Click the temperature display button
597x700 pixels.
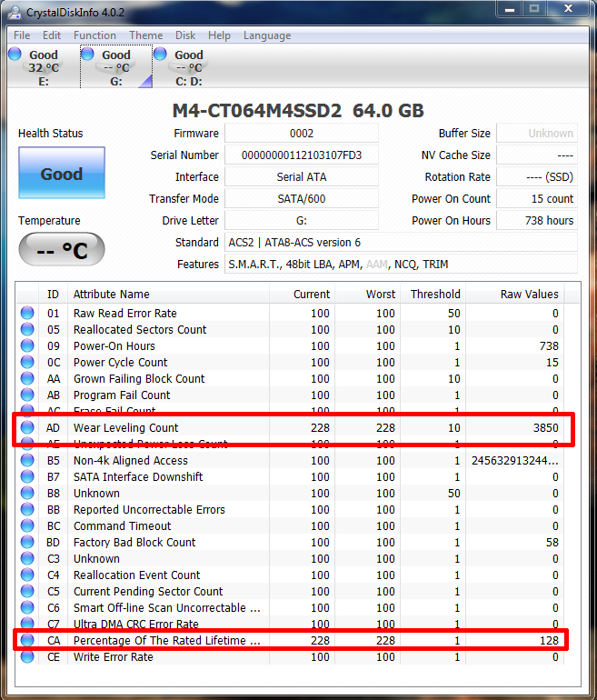62,249
